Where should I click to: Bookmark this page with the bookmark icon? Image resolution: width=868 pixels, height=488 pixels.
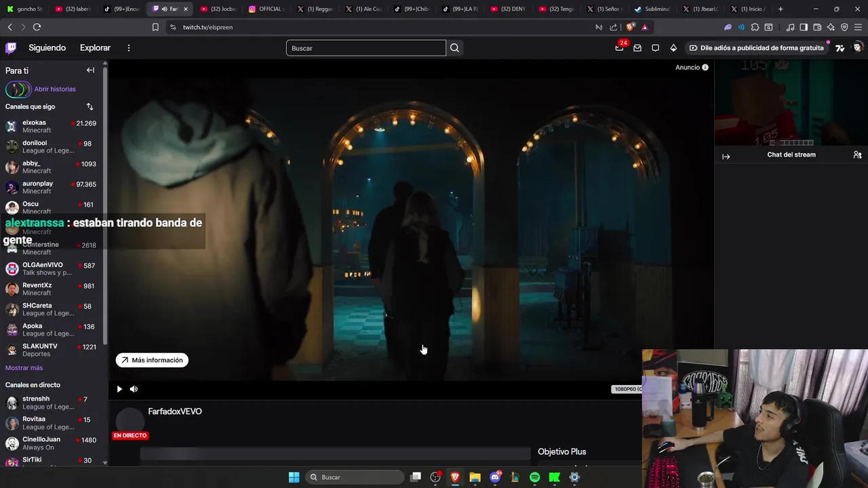coord(155,27)
